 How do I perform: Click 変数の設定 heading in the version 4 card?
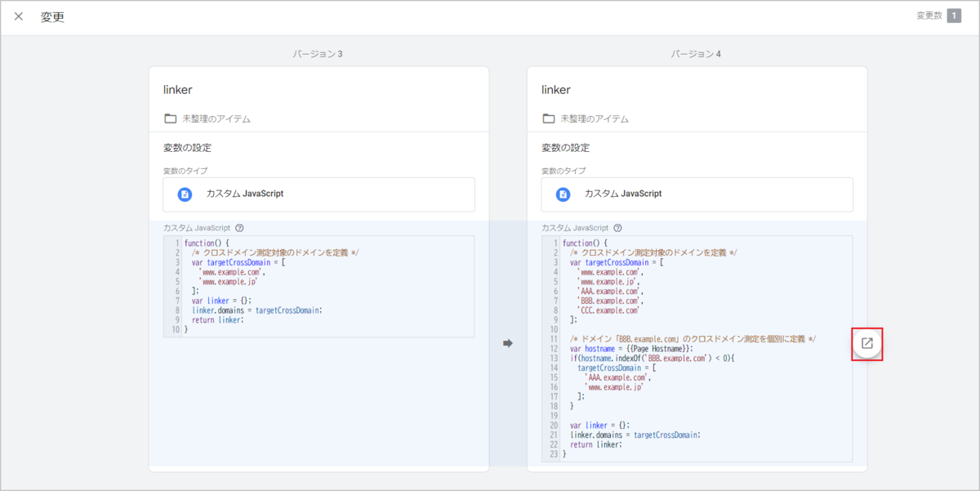coord(565,148)
